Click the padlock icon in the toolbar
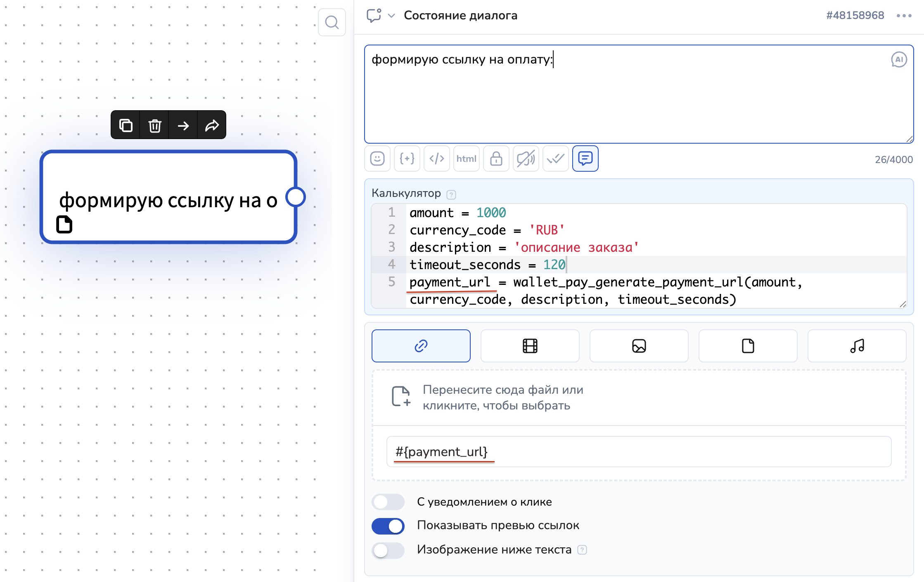 (x=496, y=159)
